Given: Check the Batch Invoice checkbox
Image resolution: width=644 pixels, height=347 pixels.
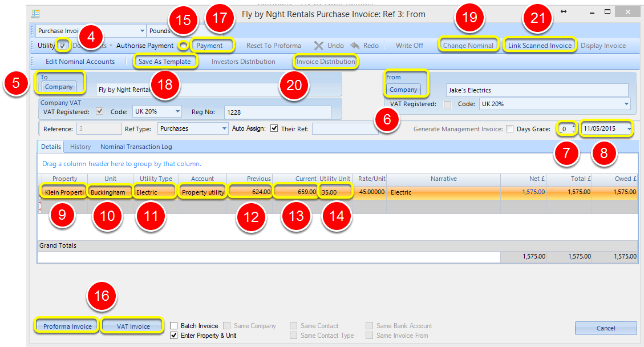Looking at the screenshot, I should (174, 326).
